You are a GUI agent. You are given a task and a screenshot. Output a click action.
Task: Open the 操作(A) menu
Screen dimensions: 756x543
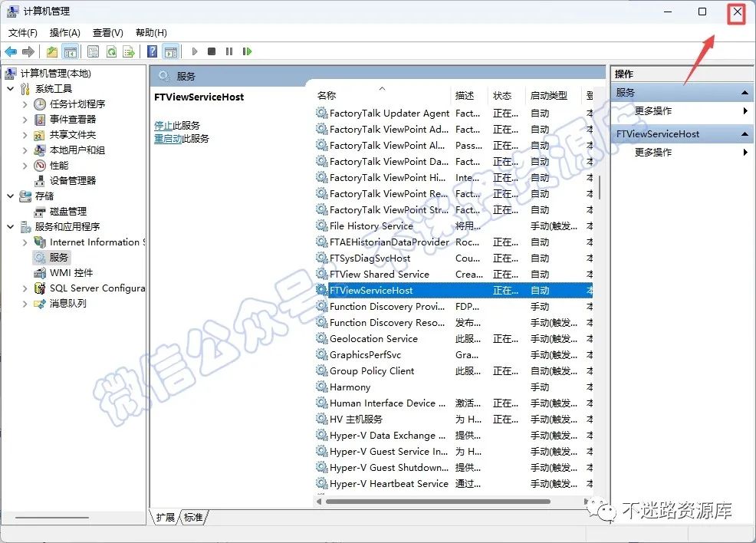[64, 33]
